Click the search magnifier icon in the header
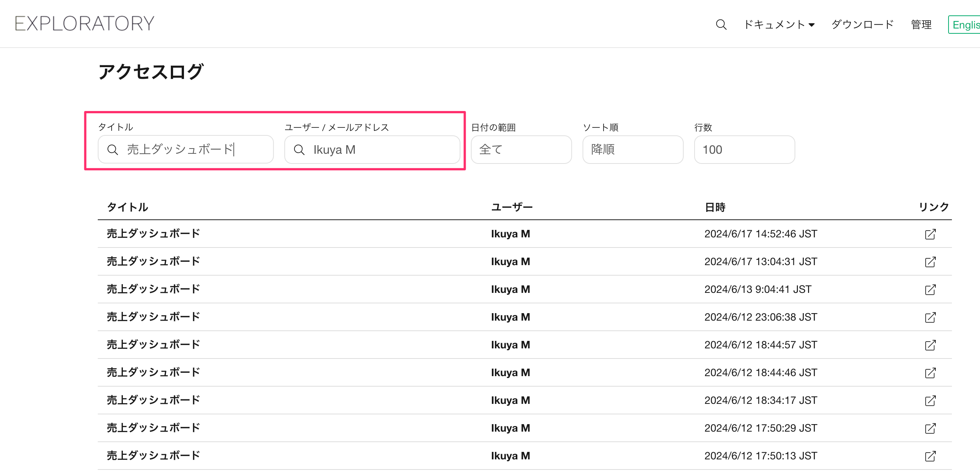 pyautogui.click(x=721, y=25)
